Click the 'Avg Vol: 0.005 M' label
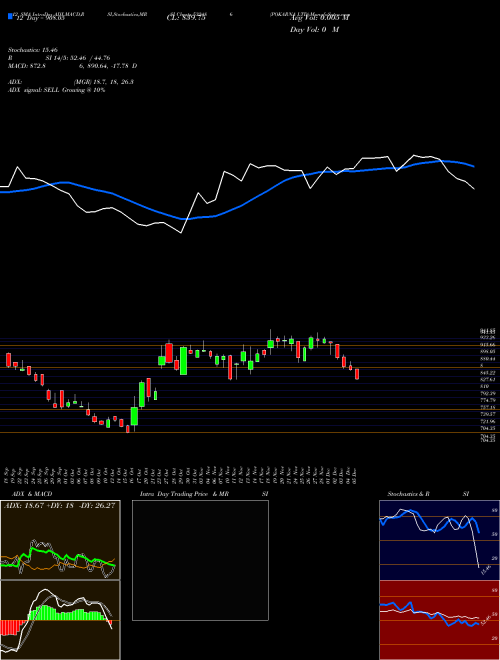 coord(319,18)
